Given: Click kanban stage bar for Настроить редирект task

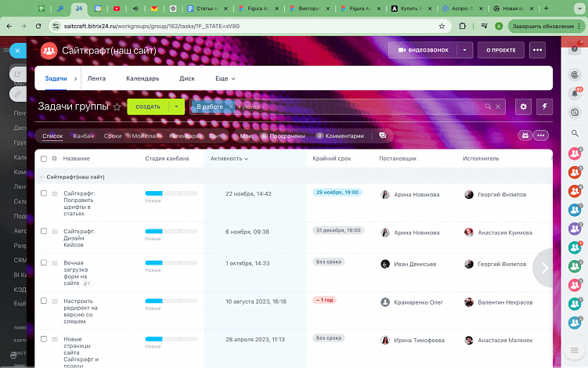Looking at the screenshot, I should [171, 301].
